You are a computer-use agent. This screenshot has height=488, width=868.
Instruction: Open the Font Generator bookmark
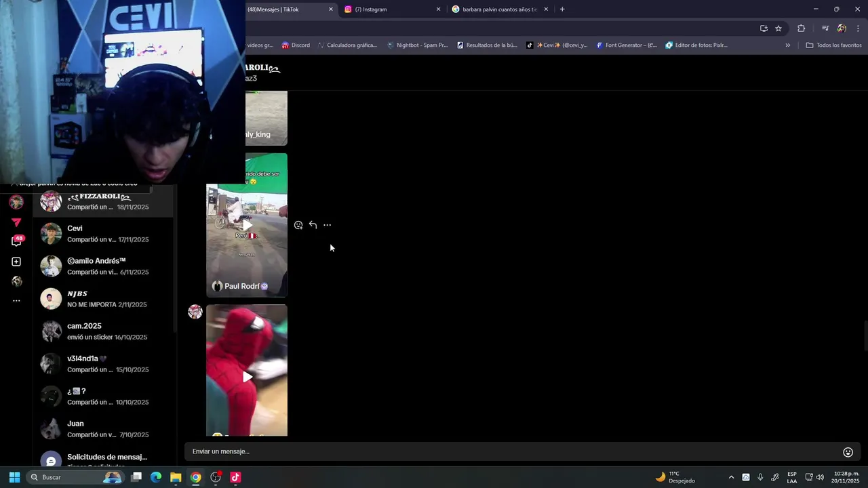click(x=627, y=45)
